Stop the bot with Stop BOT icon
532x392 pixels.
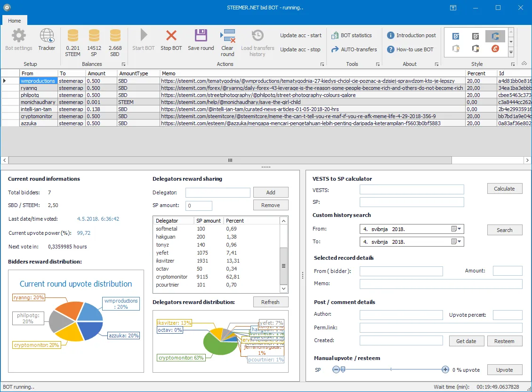pyautogui.click(x=171, y=35)
